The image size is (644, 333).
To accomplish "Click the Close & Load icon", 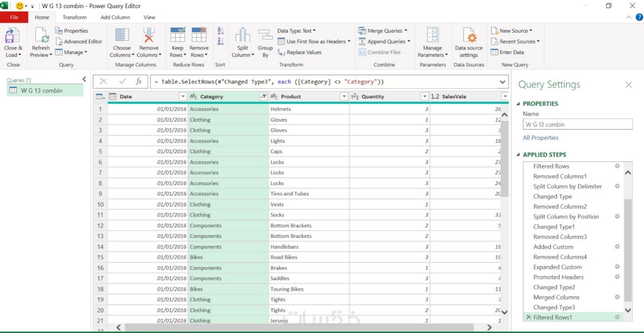I will tap(12, 35).
